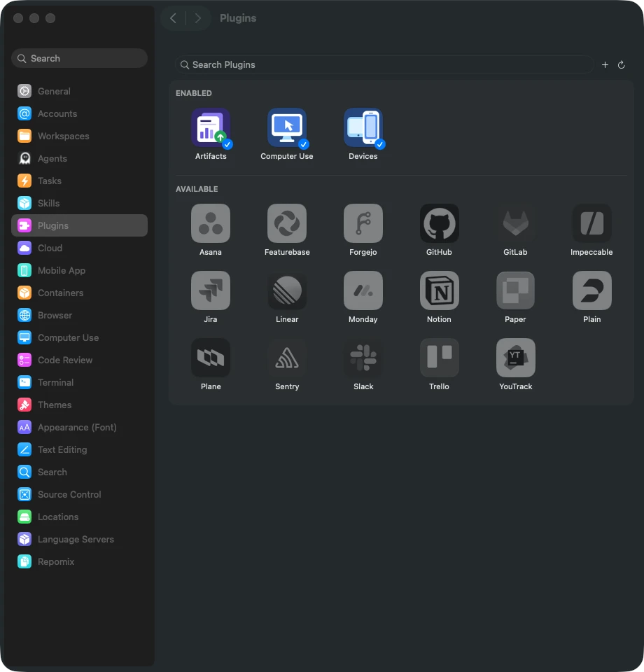Select the GitLab plugin
The height and width of the screenshot is (672, 644).
point(515,223)
